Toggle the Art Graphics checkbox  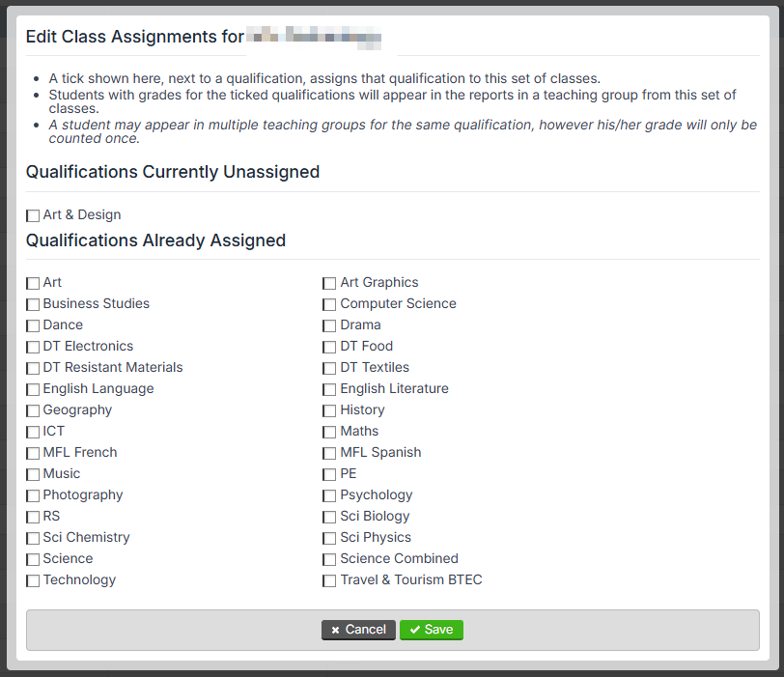(329, 284)
